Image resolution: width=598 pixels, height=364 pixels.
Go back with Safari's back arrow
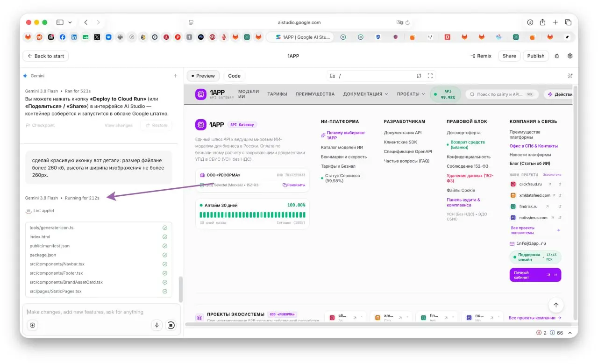[85, 22]
